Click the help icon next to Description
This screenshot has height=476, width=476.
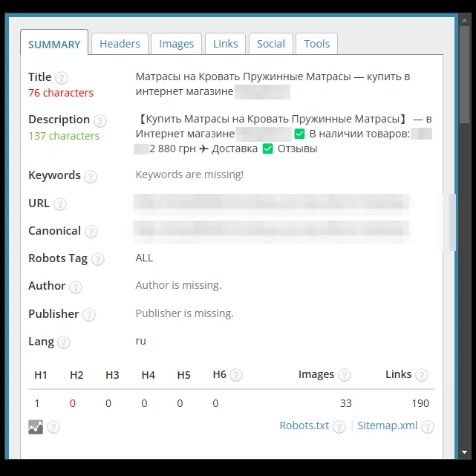tap(100, 120)
